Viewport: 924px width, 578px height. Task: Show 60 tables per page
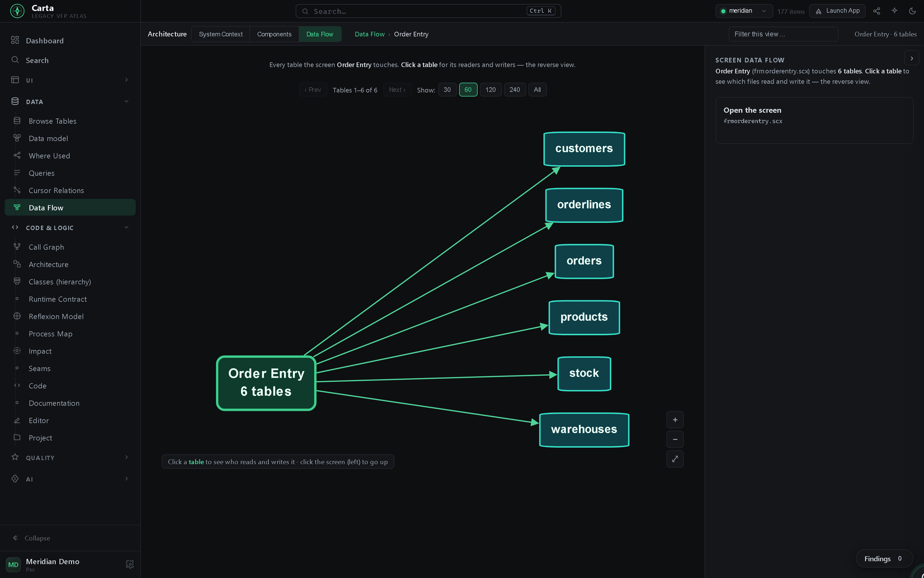[468, 90]
